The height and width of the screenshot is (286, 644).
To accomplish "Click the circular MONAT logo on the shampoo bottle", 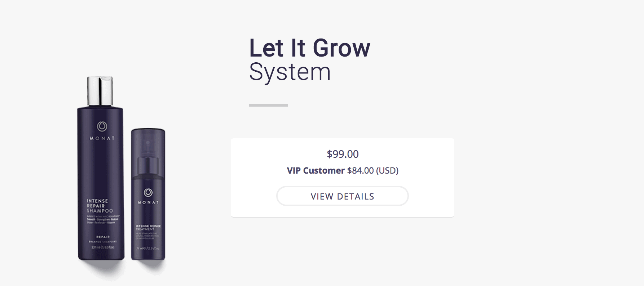I will pos(102,126).
